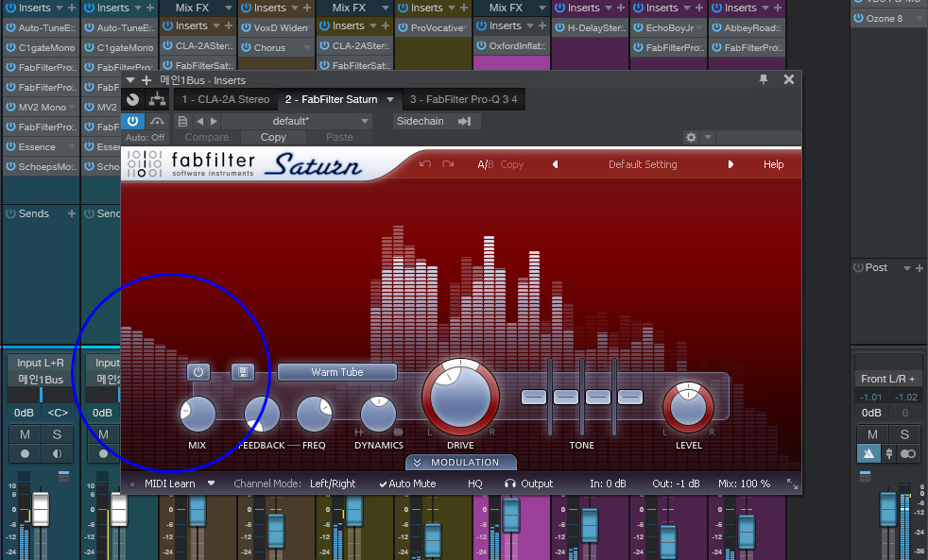Redo last change in FabFilter Saturn
Image resolution: width=928 pixels, height=560 pixels.
click(448, 164)
